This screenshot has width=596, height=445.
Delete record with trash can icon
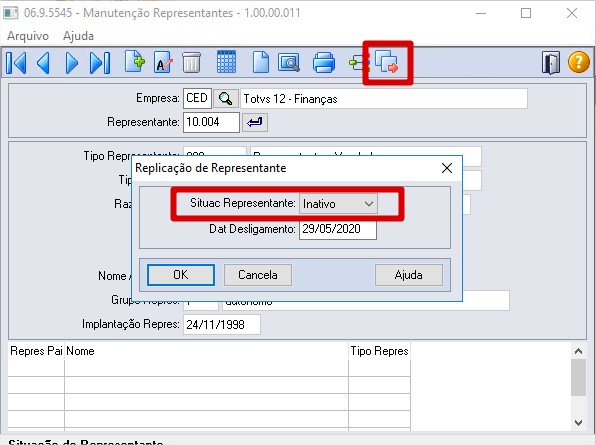click(x=191, y=63)
